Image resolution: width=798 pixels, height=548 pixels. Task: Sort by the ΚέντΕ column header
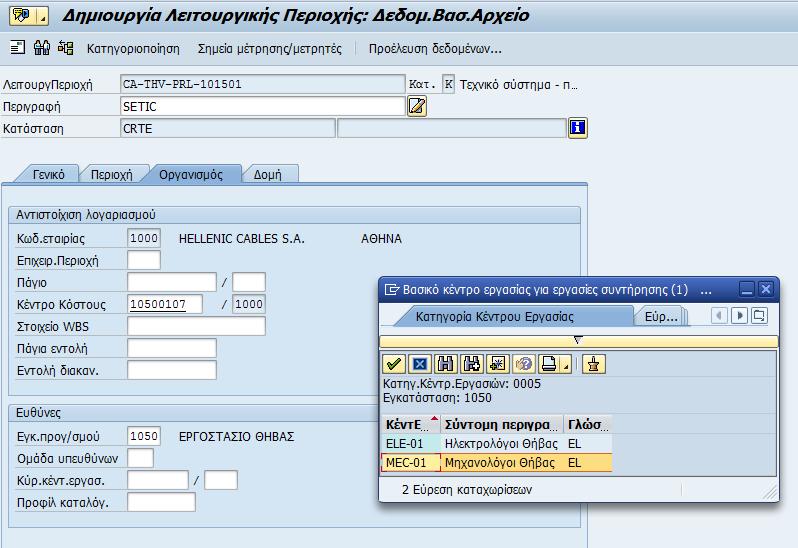[411, 424]
